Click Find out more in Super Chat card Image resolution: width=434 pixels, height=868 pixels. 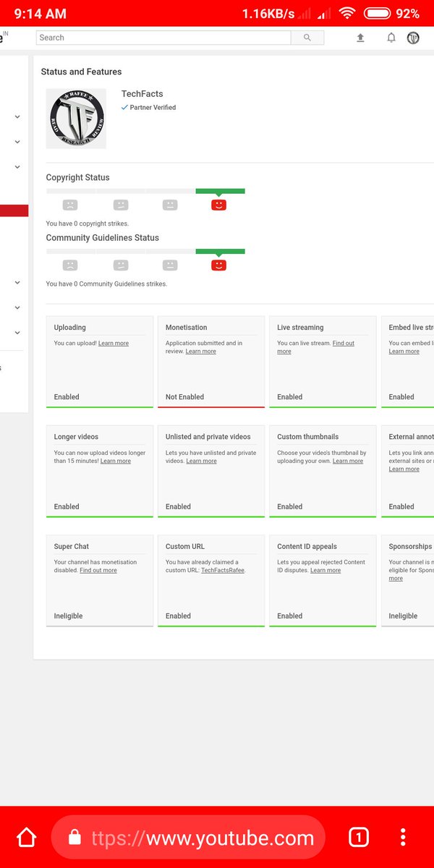pyautogui.click(x=98, y=570)
